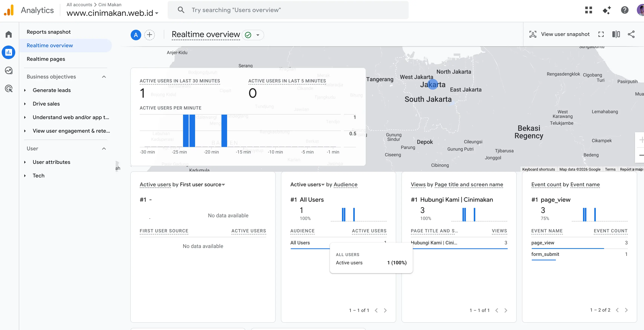Open the www.cinimakan.web.id property selector
This screenshot has width=644, height=330.
(112, 13)
